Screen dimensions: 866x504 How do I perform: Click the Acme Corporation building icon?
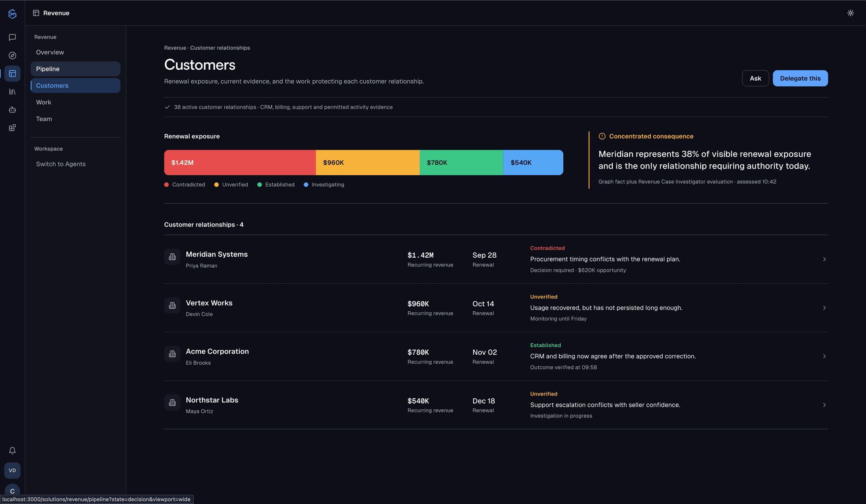[x=172, y=354]
